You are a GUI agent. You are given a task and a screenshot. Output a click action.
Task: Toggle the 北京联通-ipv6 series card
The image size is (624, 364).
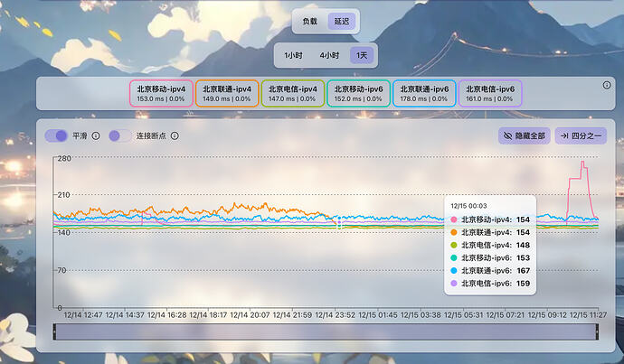coord(424,93)
